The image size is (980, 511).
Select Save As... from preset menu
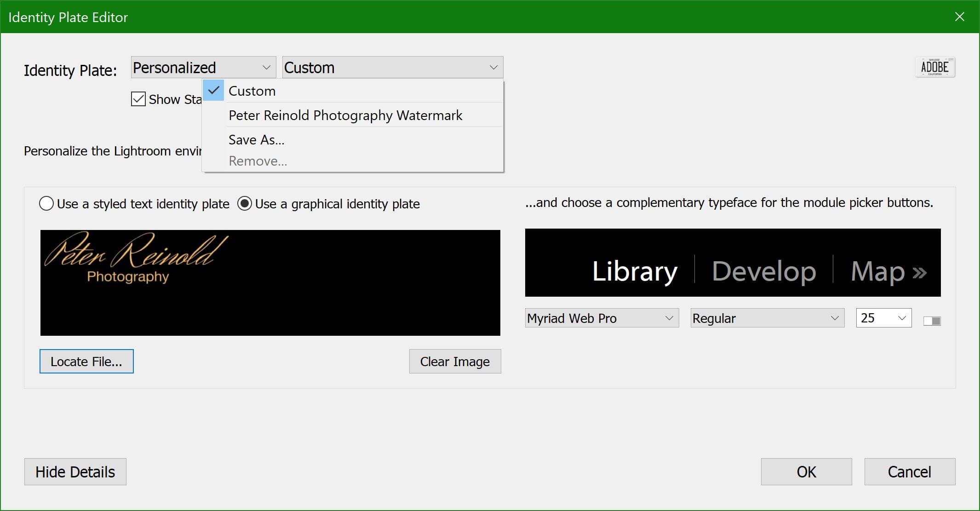tap(256, 140)
